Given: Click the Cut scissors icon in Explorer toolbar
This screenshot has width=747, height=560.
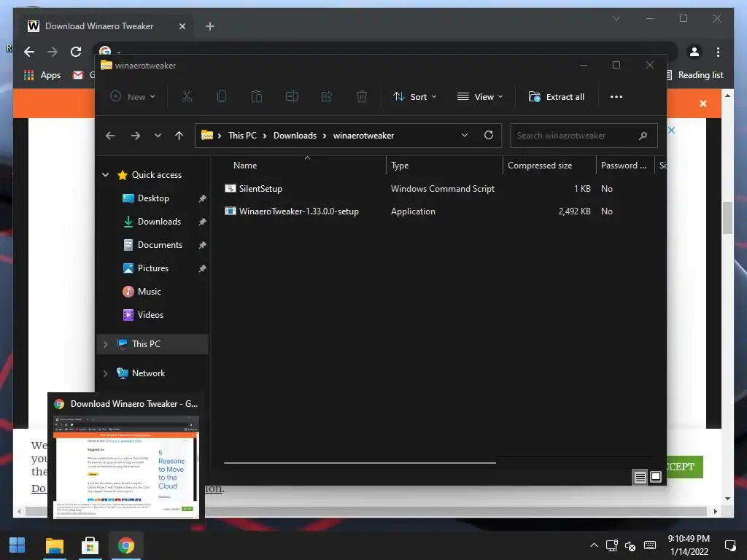Looking at the screenshot, I should click(x=187, y=97).
